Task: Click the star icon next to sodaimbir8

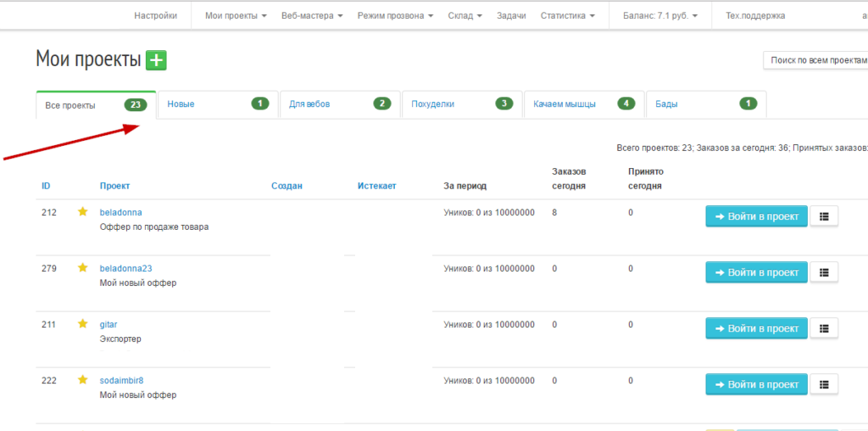Action: (83, 380)
